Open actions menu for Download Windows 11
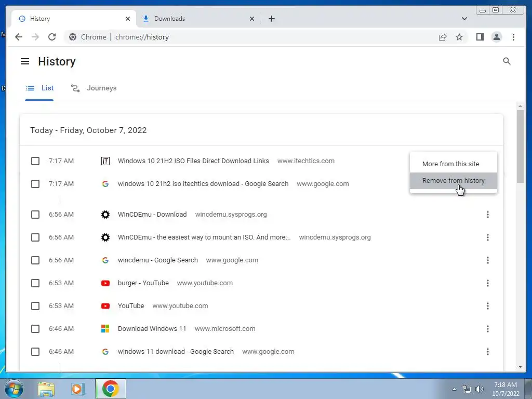Viewport: 532px width, 399px height. point(487,329)
